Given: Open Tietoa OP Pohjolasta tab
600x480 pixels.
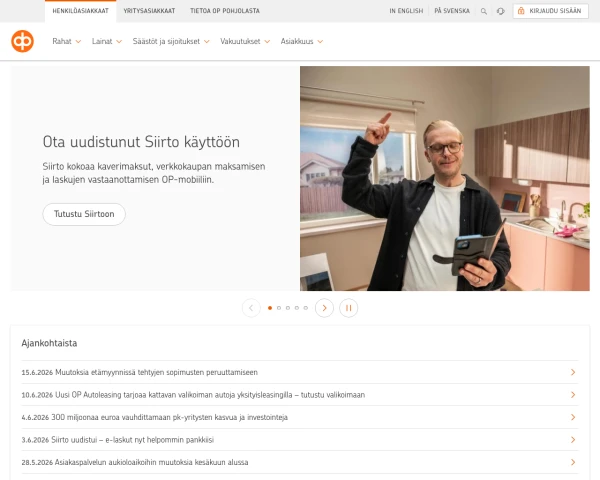Looking at the screenshot, I should [x=225, y=11].
